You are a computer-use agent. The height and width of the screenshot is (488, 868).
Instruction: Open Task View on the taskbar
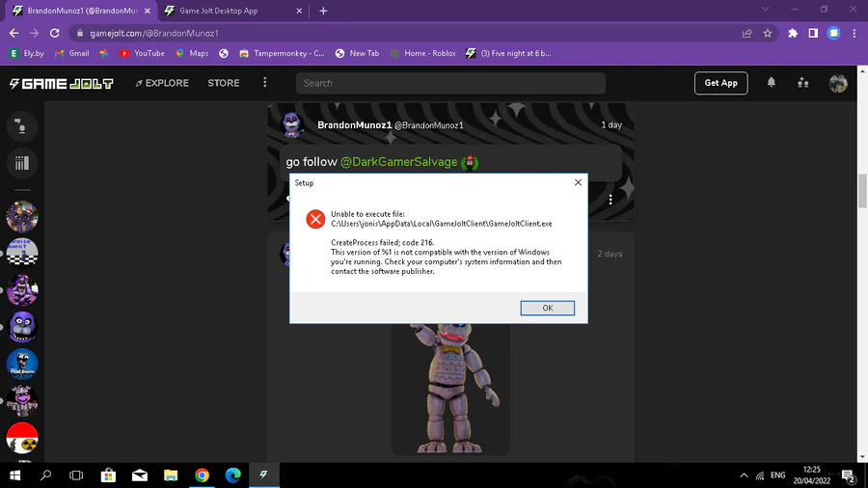(76, 475)
